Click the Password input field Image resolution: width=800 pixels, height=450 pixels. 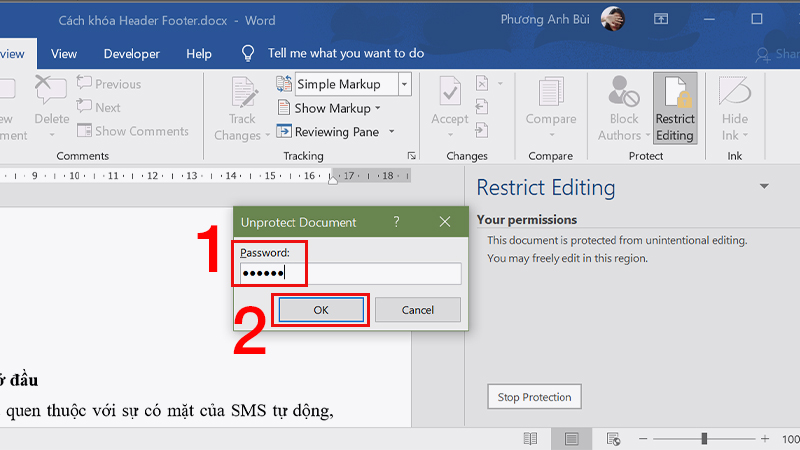coord(351,273)
